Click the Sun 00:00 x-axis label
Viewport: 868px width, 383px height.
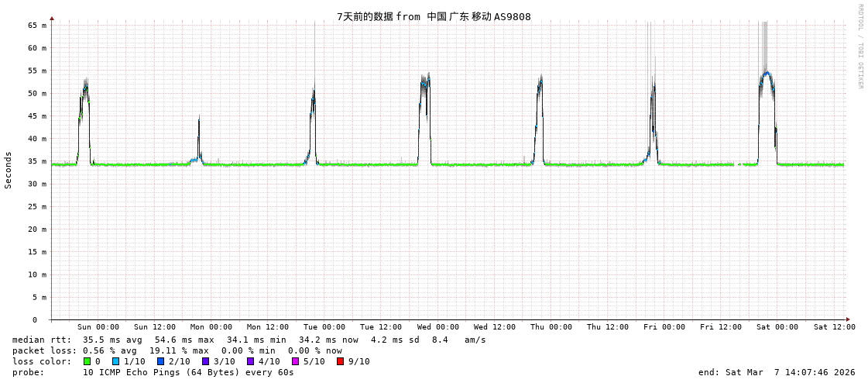click(x=98, y=327)
